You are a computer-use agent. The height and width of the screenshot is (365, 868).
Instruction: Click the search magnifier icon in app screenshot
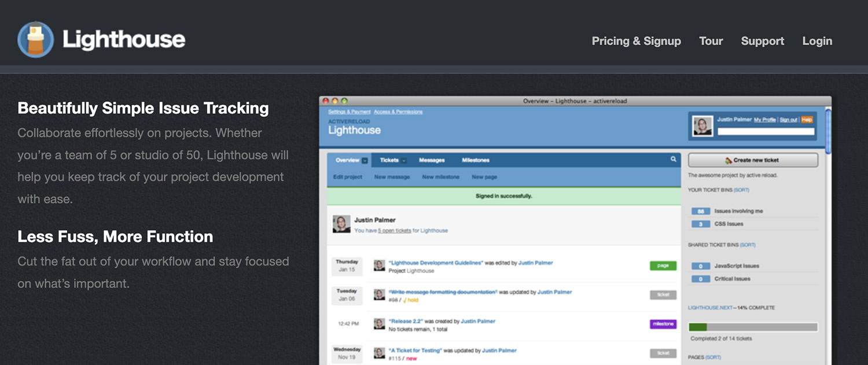pos(674,159)
